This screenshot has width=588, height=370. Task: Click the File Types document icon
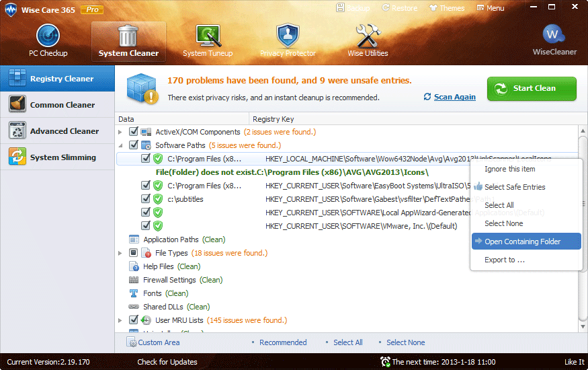coord(146,253)
